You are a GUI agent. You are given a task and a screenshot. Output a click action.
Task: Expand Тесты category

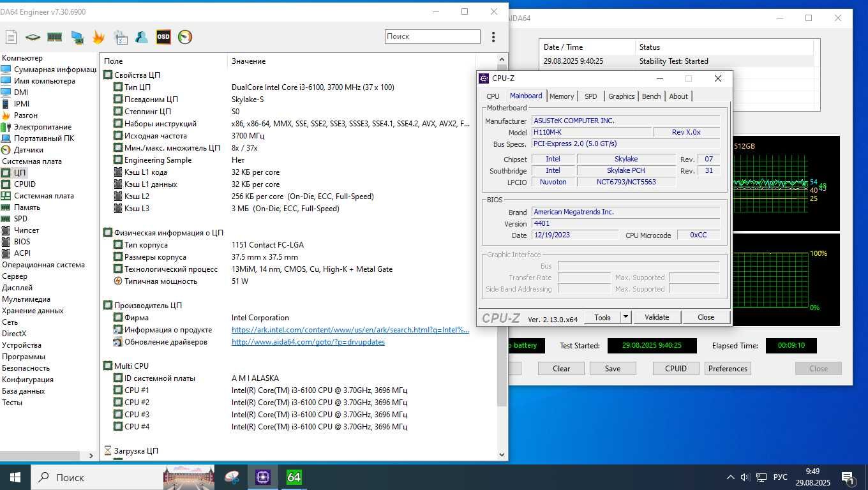12,403
